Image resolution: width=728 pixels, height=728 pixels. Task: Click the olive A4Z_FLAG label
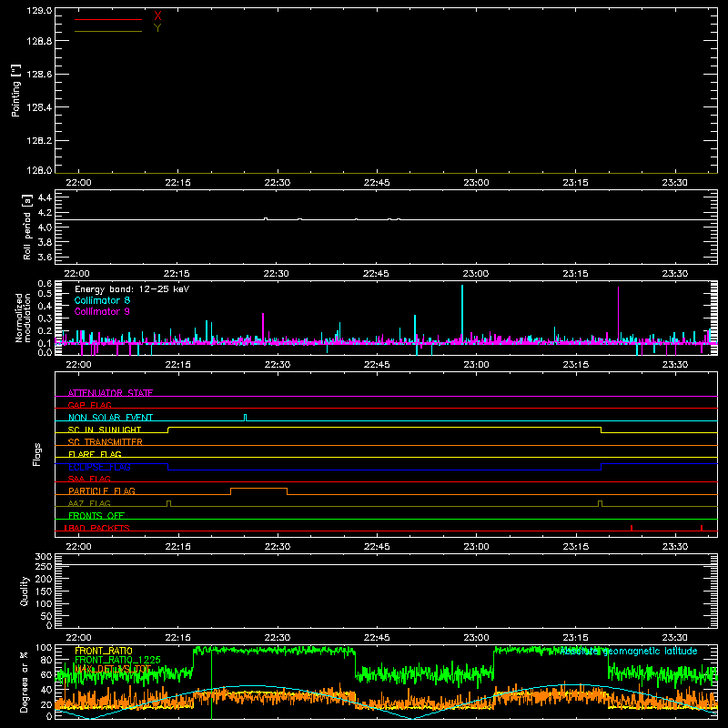click(89, 503)
